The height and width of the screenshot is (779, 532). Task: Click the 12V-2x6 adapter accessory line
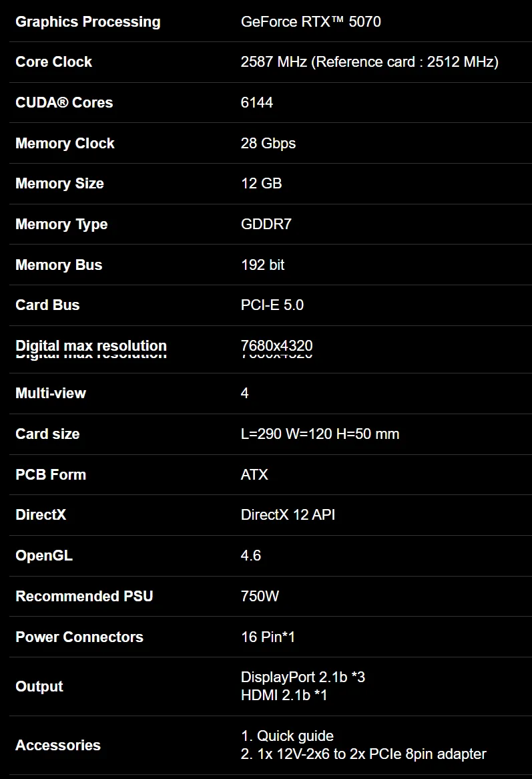[363, 754]
